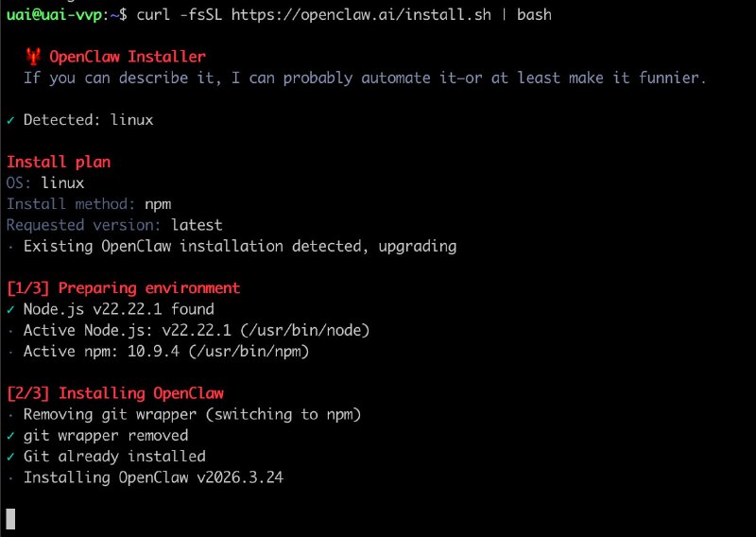Click the "OpenClaw Installer" title text
756x537 pixels.
click(x=127, y=57)
